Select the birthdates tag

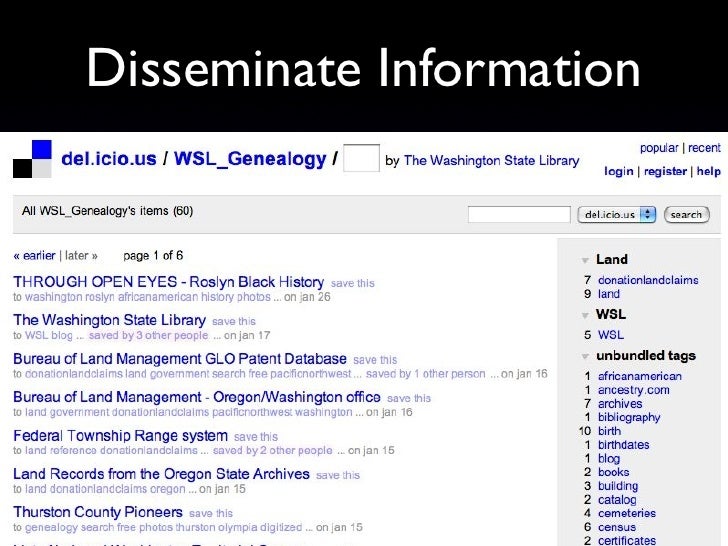623,445
